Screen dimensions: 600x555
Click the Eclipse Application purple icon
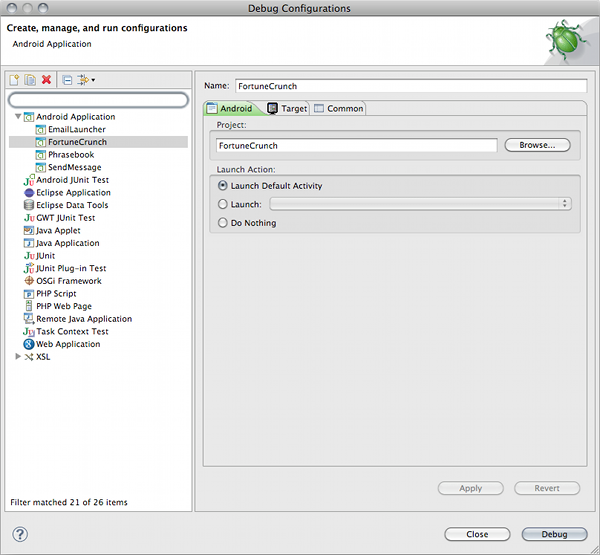tap(29, 193)
